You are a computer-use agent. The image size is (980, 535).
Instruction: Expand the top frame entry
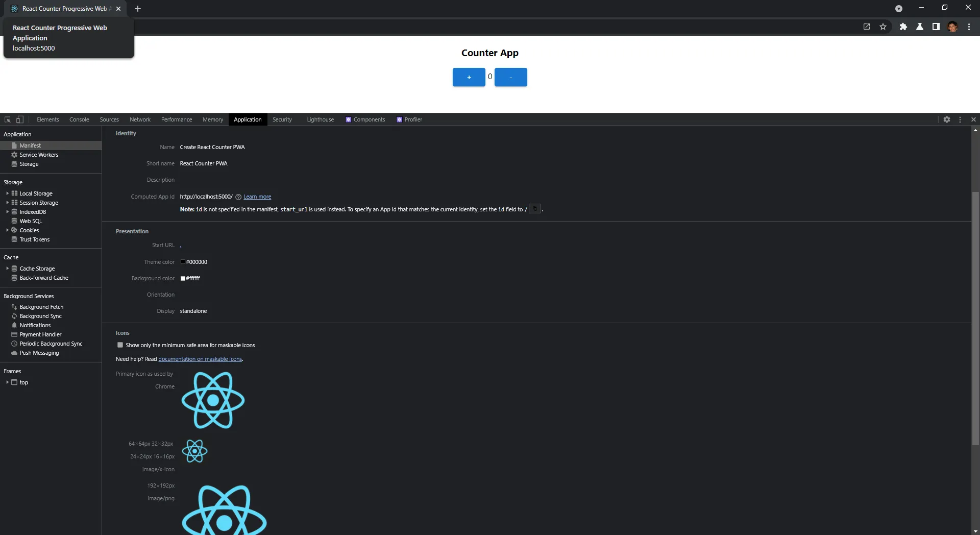pyautogui.click(x=8, y=382)
